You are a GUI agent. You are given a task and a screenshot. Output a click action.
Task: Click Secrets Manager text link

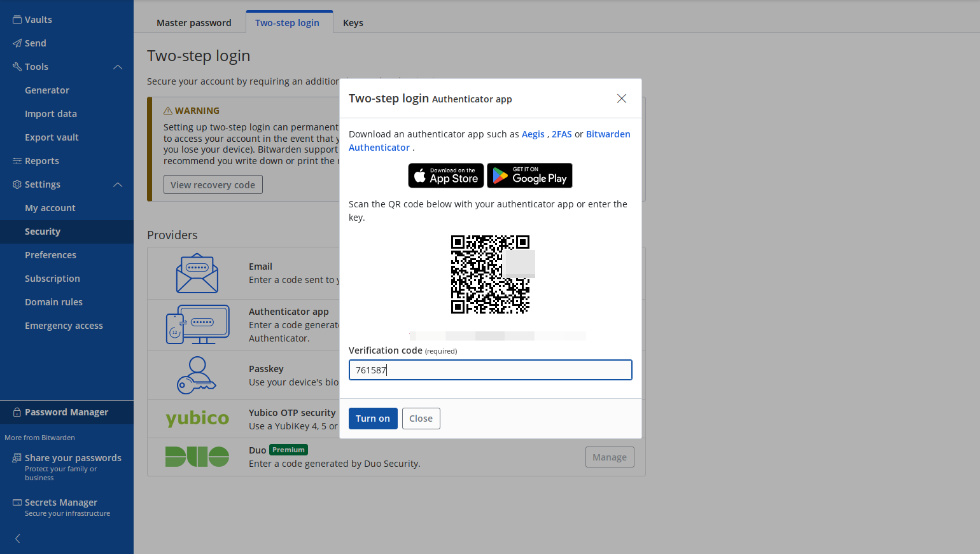[x=61, y=502]
